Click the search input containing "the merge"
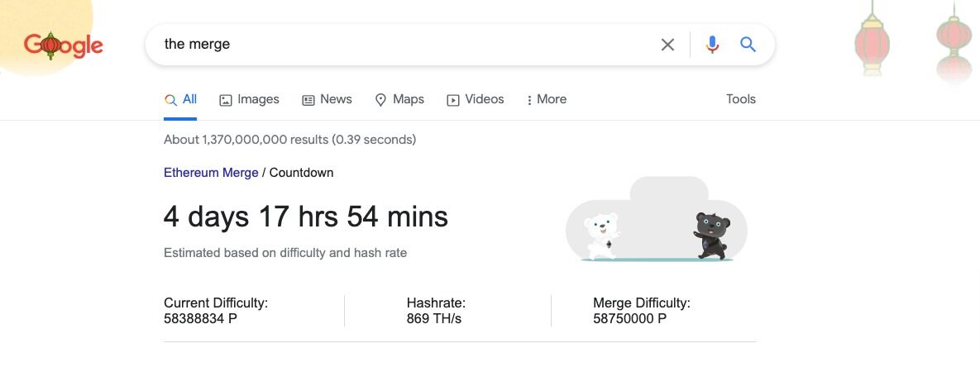The width and height of the screenshot is (980, 367). (x=397, y=45)
